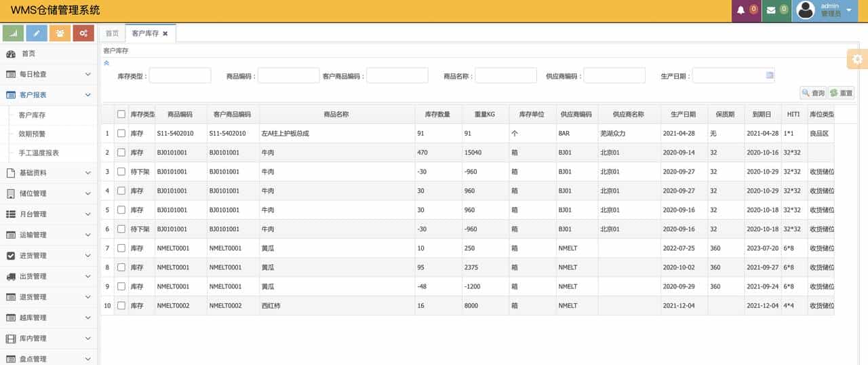Click the red gears settings shortcut button
Viewport: 868px width, 365px height.
point(83,33)
